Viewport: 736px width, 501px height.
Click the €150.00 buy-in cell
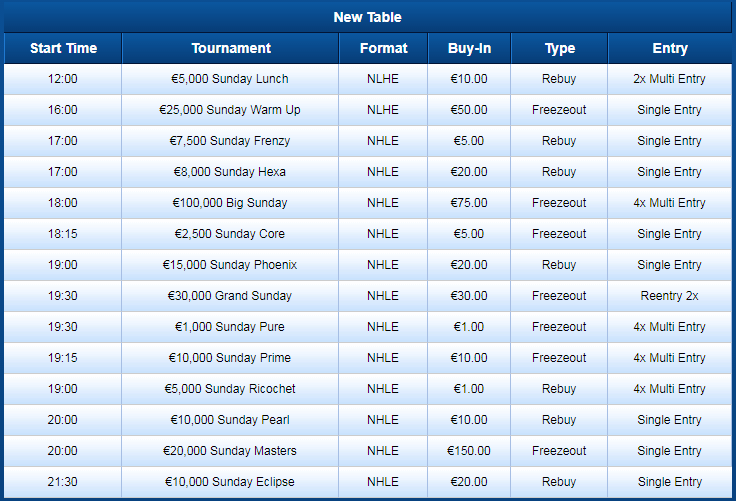point(469,451)
